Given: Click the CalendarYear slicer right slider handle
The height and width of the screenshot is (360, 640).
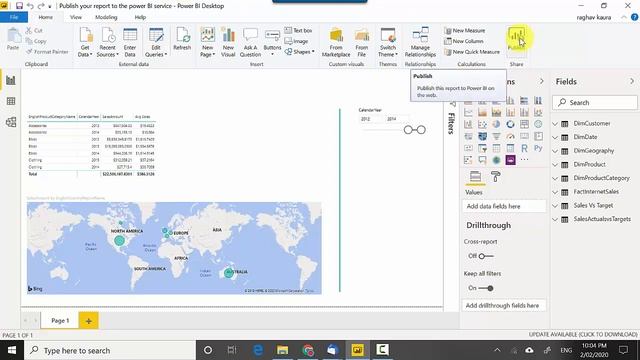Looking at the screenshot, I should pos(421,130).
